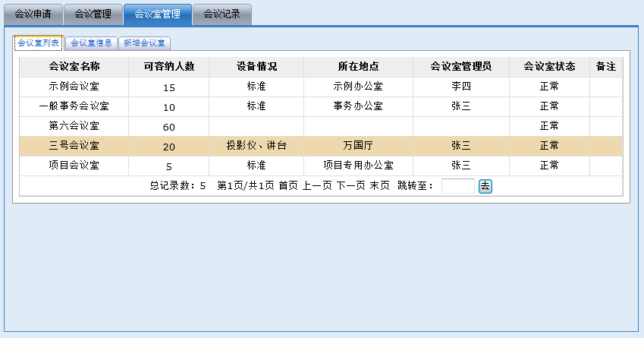The width and height of the screenshot is (644, 338).
Task: Click the 事务办公室 location cell
Action: (358, 106)
